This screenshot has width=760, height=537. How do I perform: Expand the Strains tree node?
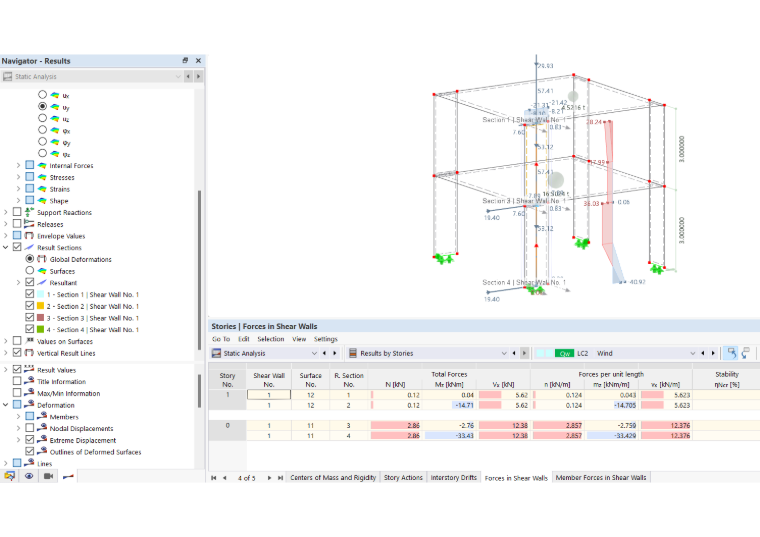click(x=18, y=189)
